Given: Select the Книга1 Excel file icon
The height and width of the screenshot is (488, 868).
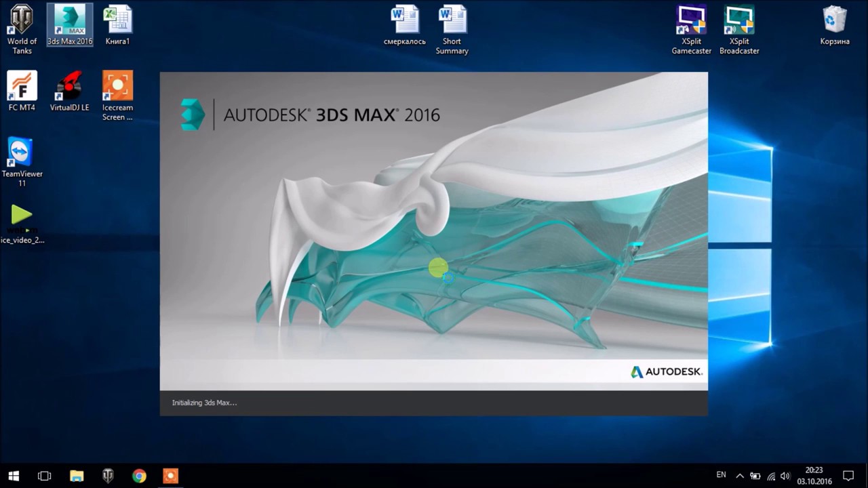Looking at the screenshot, I should coord(117,25).
